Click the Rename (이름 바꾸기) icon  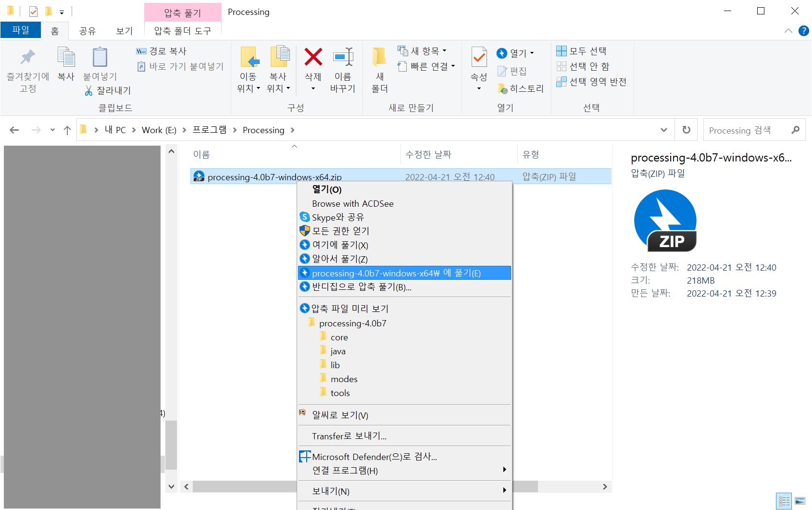(343, 57)
